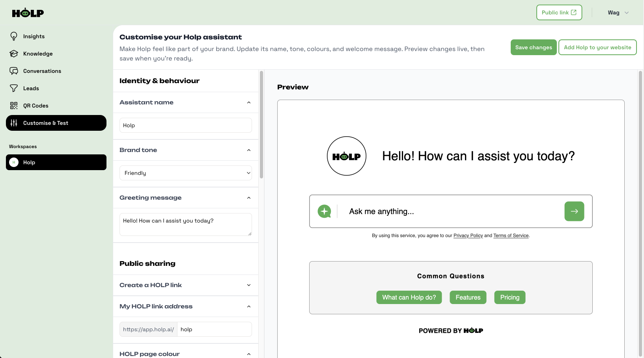Click the Customise your Holp assistant title

[181, 37]
